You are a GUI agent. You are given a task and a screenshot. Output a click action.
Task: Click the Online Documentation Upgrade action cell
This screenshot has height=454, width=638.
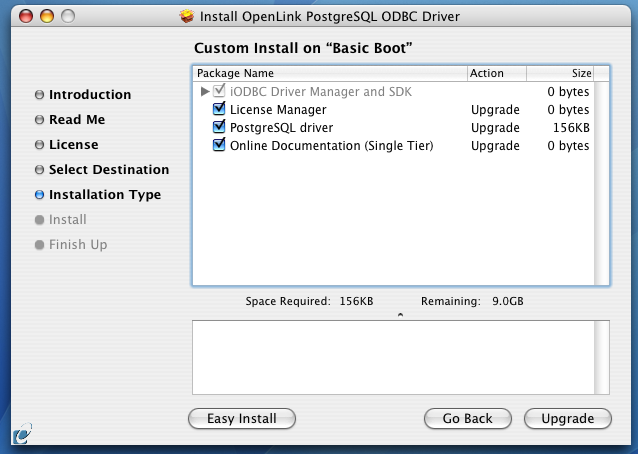click(x=495, y=146)
